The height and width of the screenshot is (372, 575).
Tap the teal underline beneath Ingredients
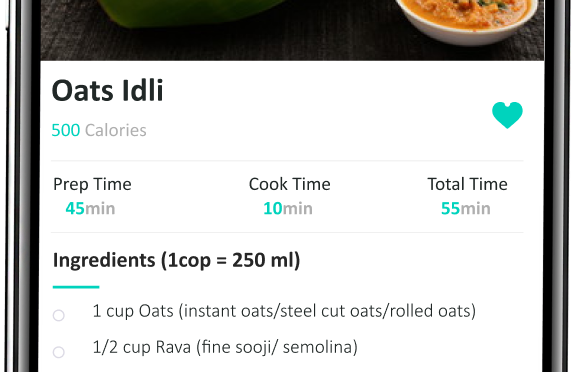click(76, 287)
